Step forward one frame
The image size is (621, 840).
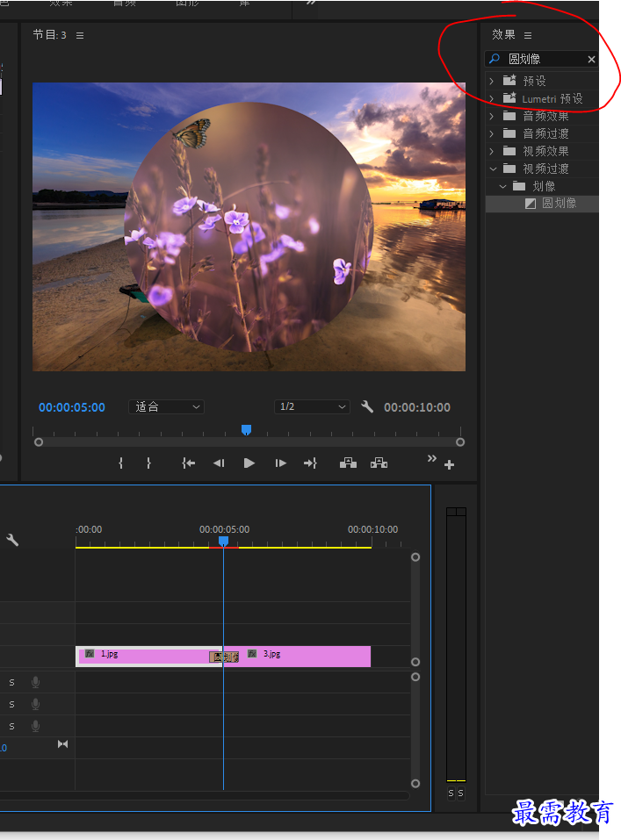point(280,463)
